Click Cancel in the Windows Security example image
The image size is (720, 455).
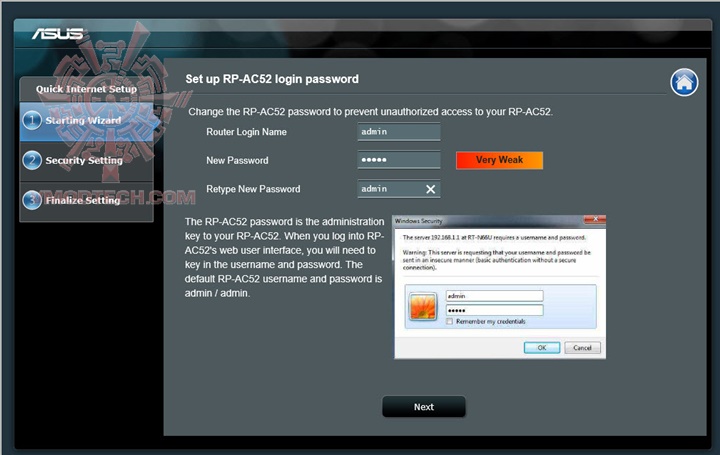pos(582,348)
